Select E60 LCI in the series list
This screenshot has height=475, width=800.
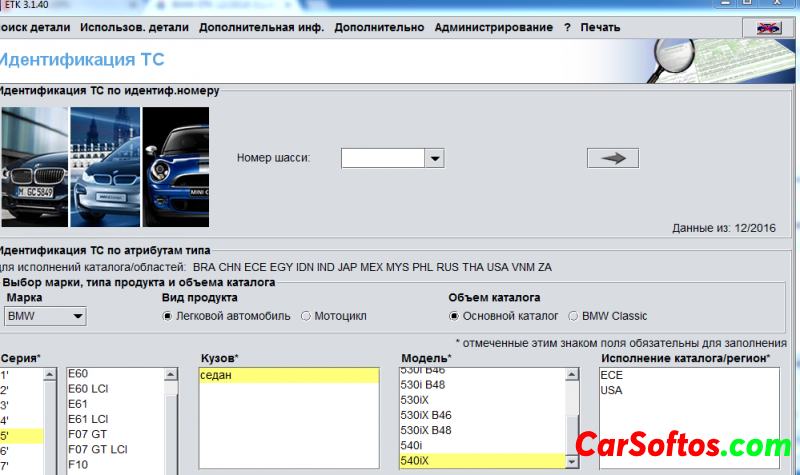click(x=91, y=388)
